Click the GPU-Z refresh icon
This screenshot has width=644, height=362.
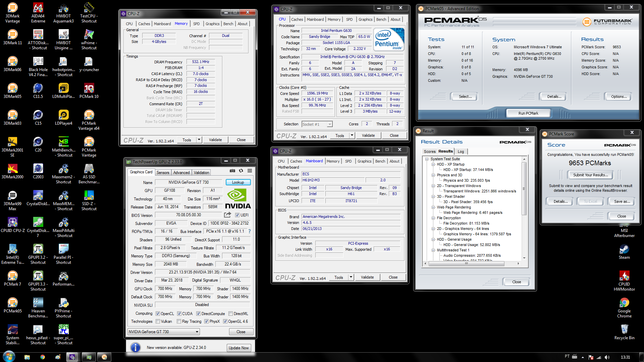coord(241,171)
